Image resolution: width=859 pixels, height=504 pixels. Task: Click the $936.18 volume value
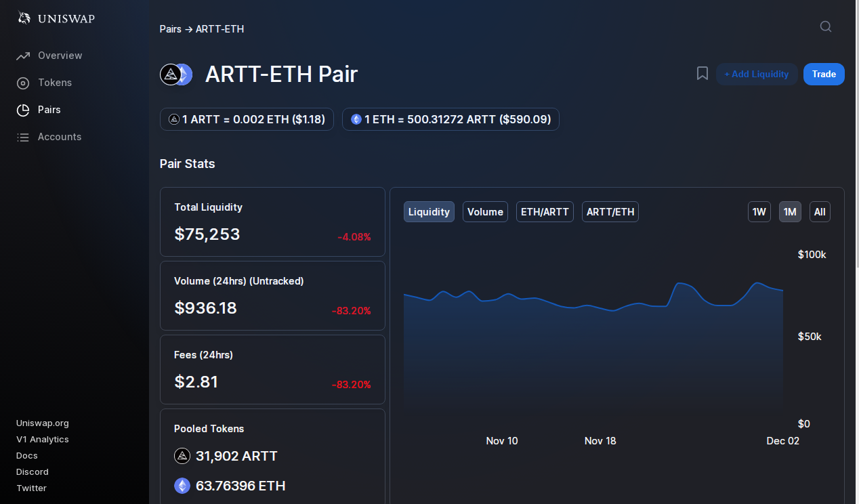click(206, 308)
